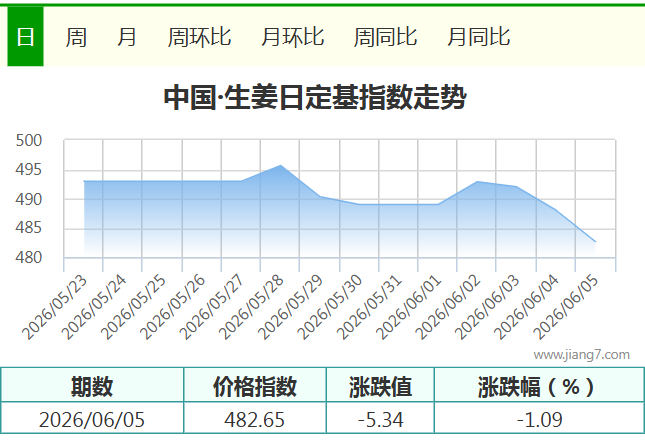Click the y-axis label 500

pos(29,141)
